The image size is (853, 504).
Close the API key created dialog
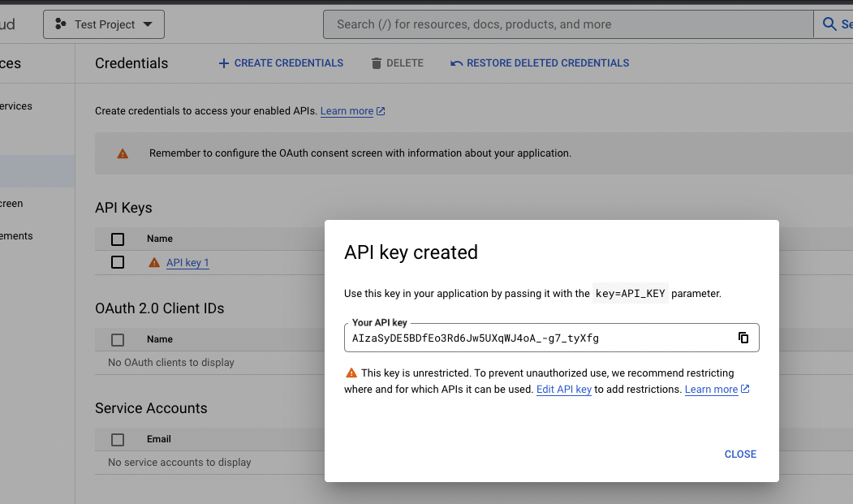(x=739, y=454)
